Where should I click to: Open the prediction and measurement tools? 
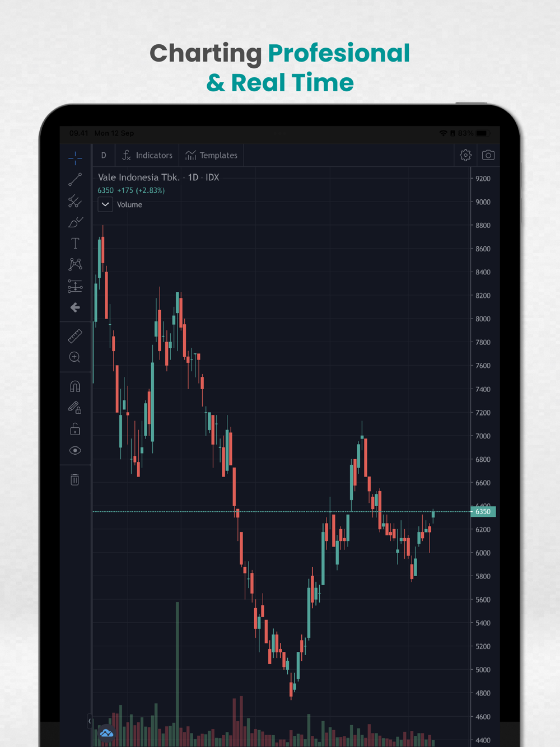click(x=75, y=286)
